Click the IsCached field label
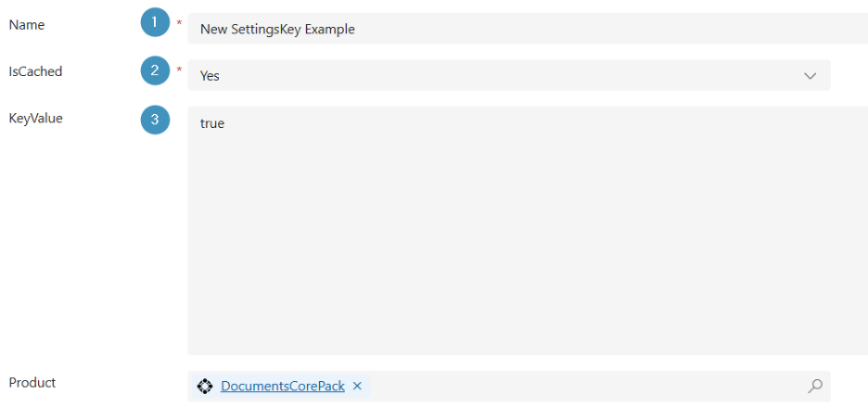 coord(35,71)
